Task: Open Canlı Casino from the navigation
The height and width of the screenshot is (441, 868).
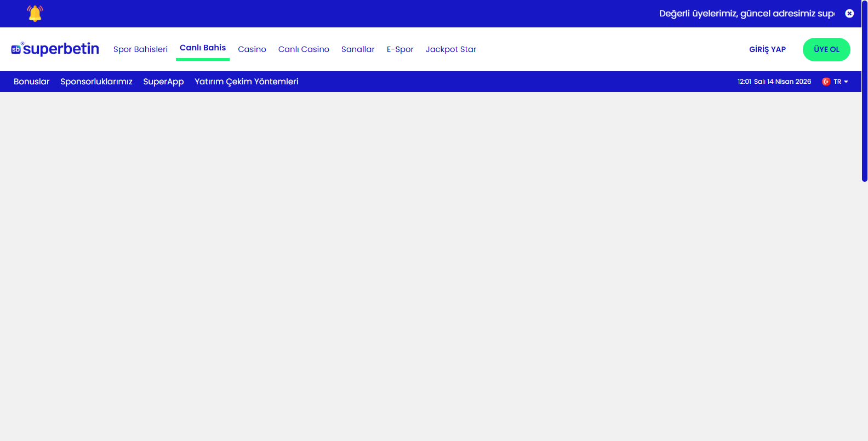Action: pyautogui.click(x=304, y=49)
